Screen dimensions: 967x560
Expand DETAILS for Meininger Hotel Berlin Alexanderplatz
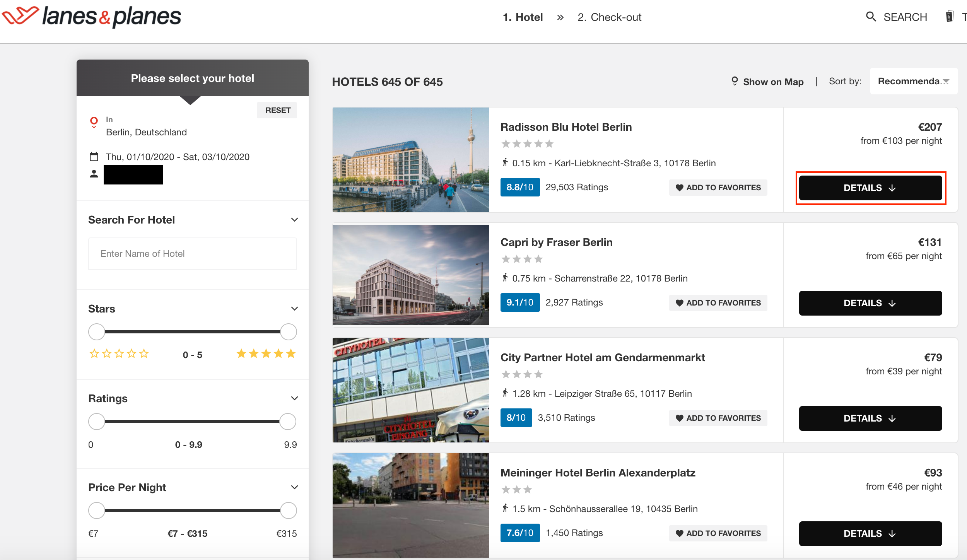(870, 534)
